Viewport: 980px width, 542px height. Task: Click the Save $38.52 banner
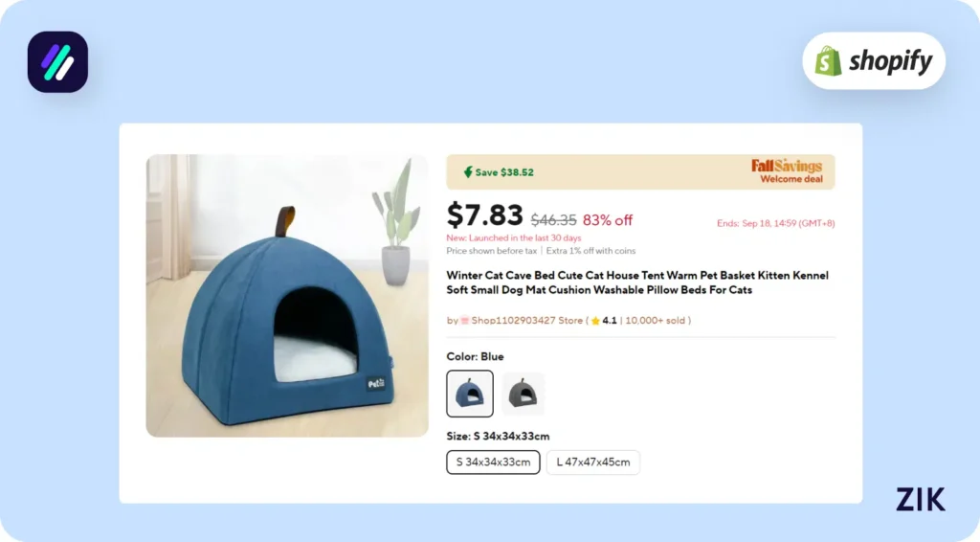click(640, 172)
